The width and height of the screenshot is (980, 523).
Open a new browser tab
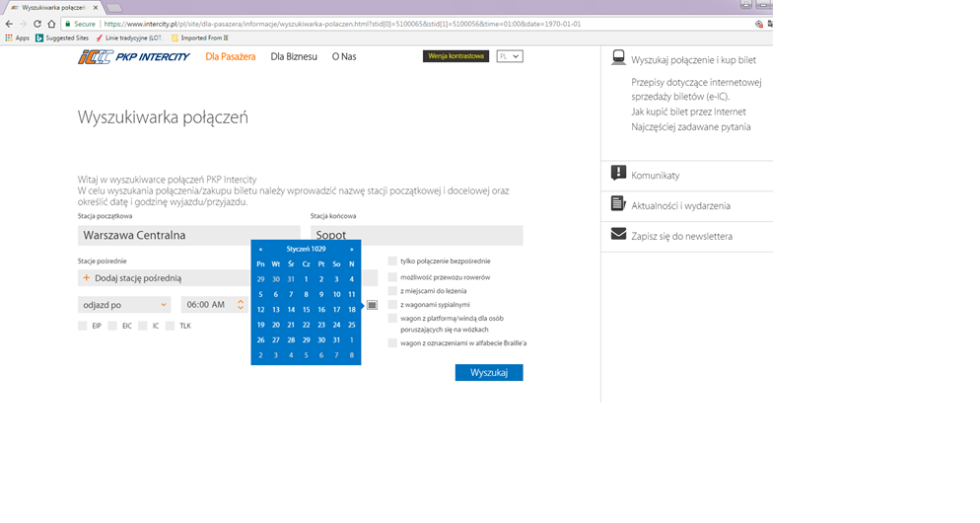click(113, 8)
